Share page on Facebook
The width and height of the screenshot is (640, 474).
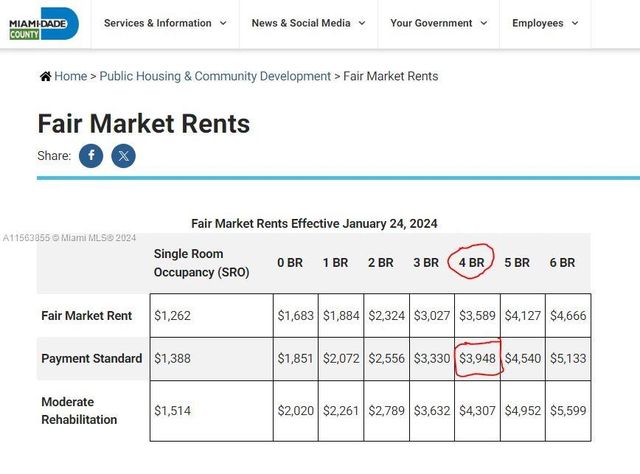point(91,156)
